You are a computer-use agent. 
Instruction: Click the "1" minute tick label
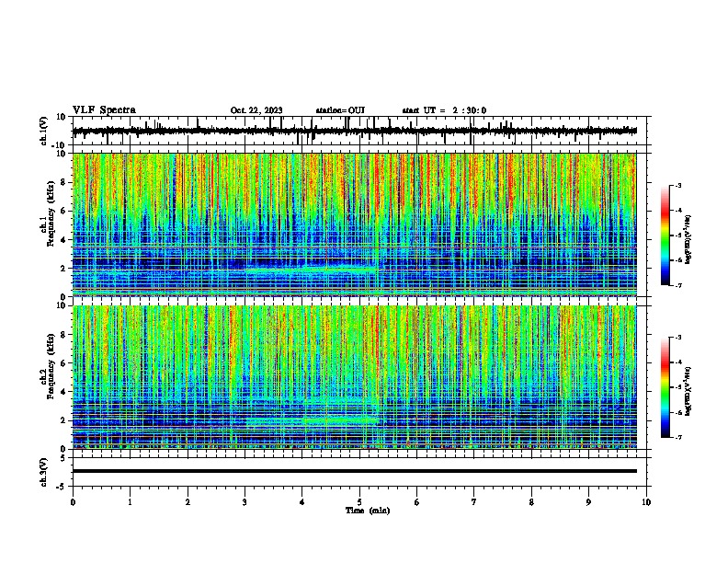[x=130, y=502]
